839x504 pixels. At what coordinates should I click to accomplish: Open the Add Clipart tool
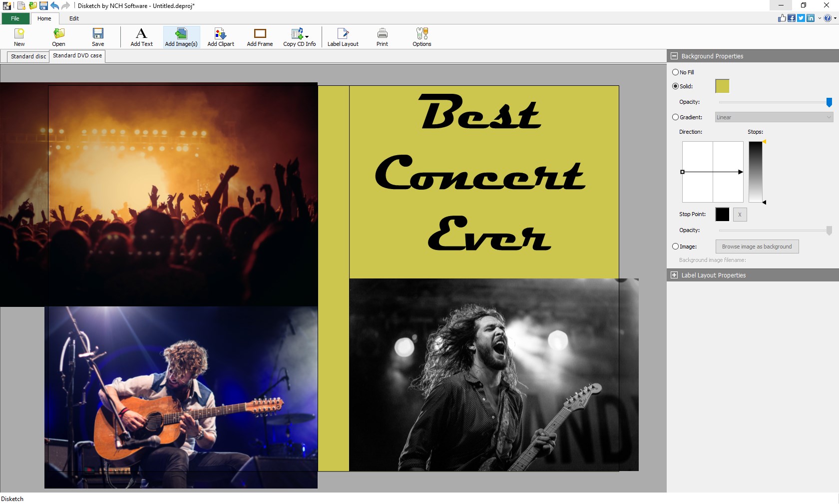[x=220, y=37]
